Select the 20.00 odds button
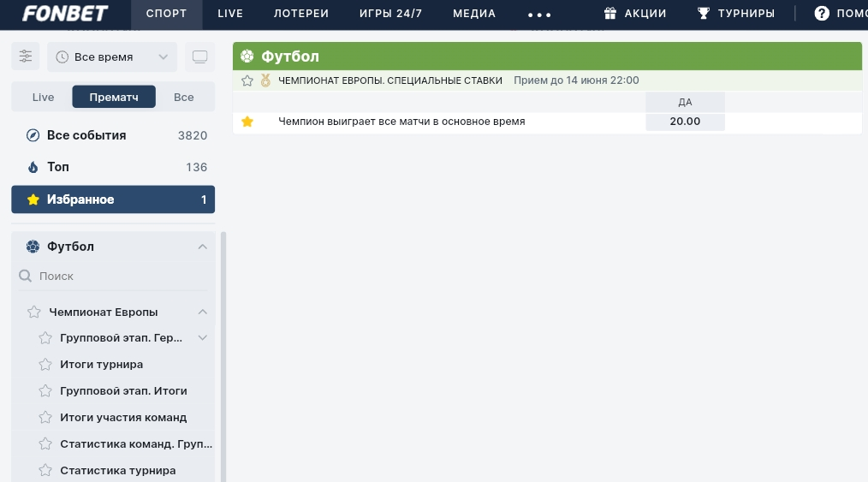This screenshot has width=868, height=482. pyautogui.click(x=685, y=122)
